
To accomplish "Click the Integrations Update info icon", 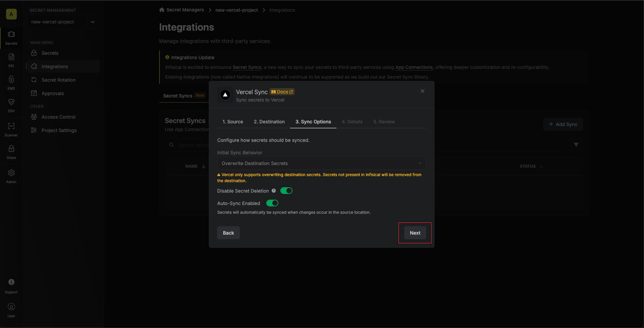I will [167, 57].
